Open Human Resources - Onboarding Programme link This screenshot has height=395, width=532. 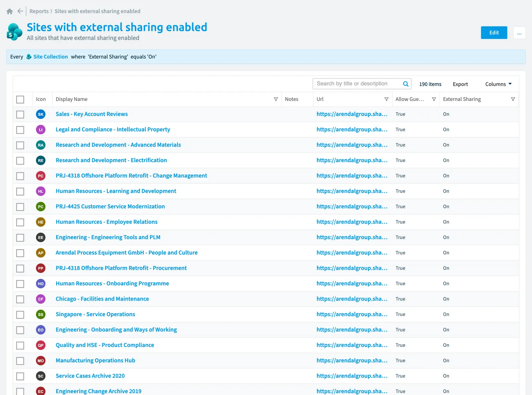[x=112, y=284]
